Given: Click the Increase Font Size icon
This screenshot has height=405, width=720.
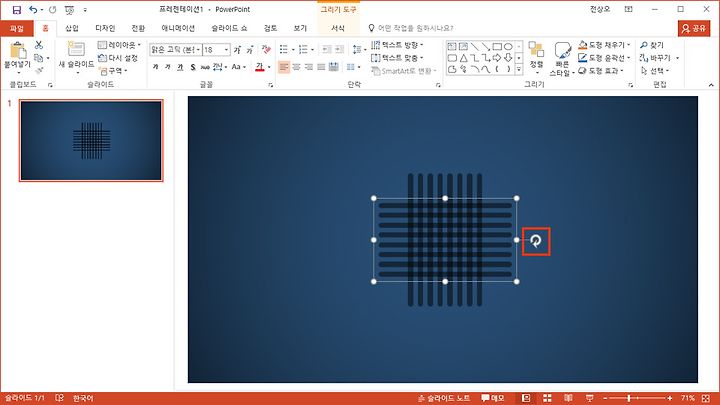Looking at the screenshot, I should [x=237, y=49].
